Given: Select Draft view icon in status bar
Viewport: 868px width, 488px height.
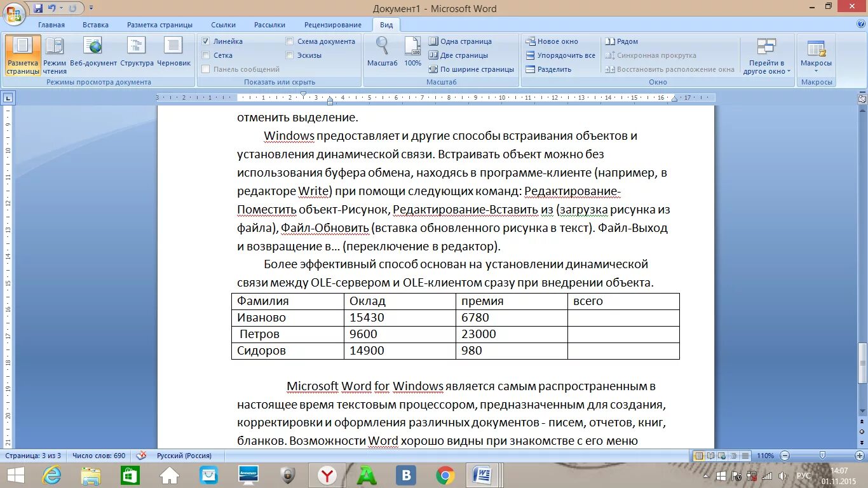Looking at the screenshot, I should (745, 456).
